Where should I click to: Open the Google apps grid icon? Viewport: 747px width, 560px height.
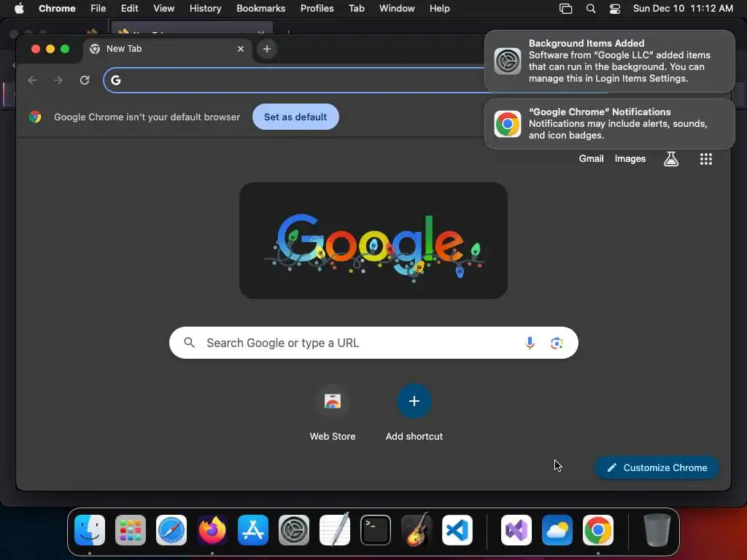click(706, 158)
